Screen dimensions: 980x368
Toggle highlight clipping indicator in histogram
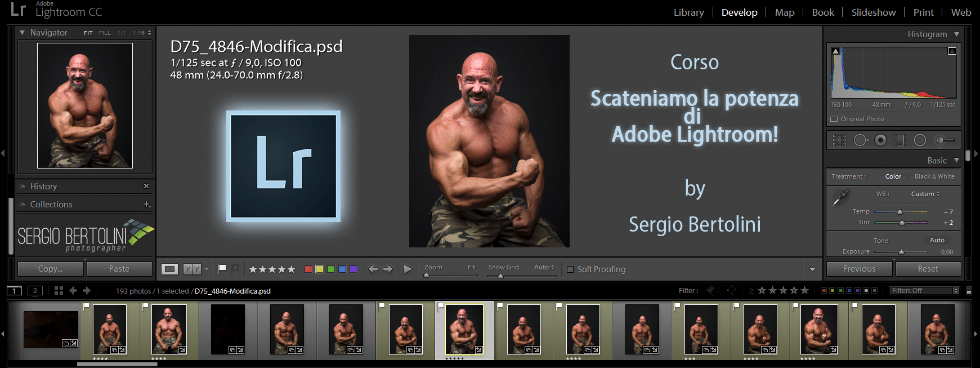click(x=952, y=51)
